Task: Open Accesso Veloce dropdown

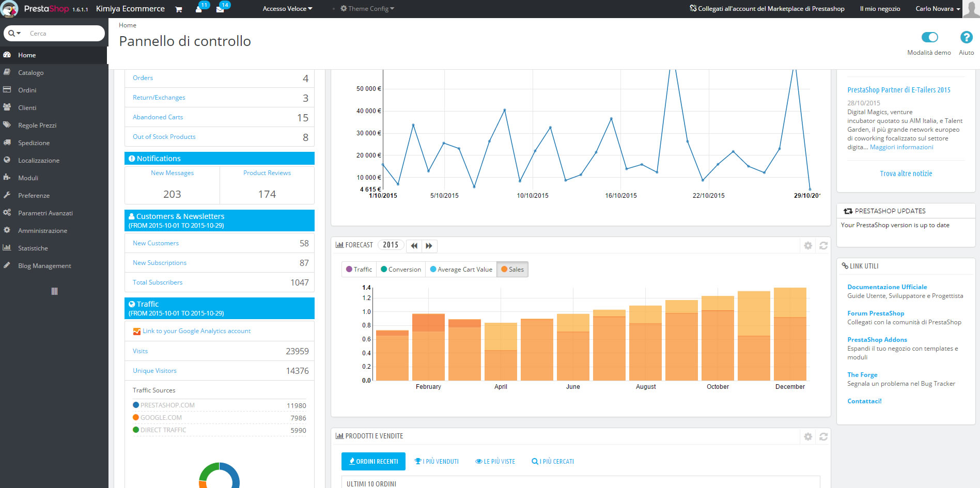Action: point(287,9)
